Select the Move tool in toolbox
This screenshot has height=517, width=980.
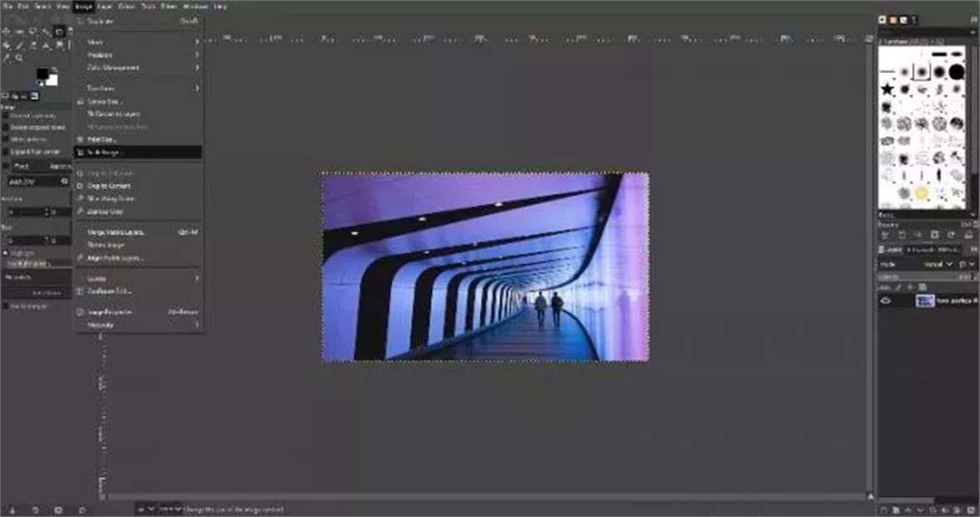pyautogui.click(x=7, y=32)
